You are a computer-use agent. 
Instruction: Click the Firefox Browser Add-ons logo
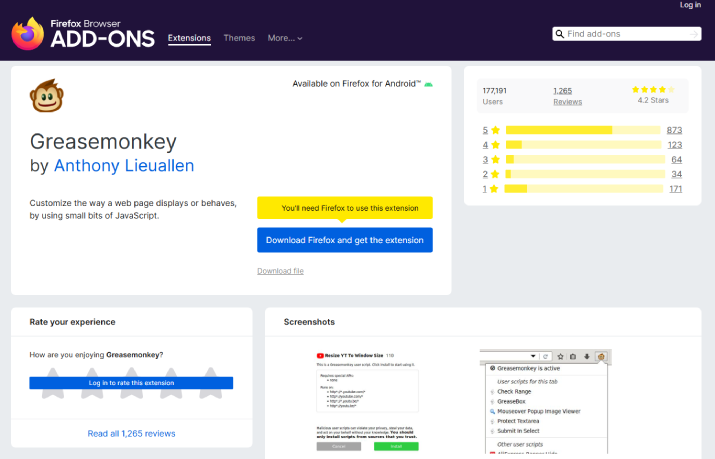83,33
